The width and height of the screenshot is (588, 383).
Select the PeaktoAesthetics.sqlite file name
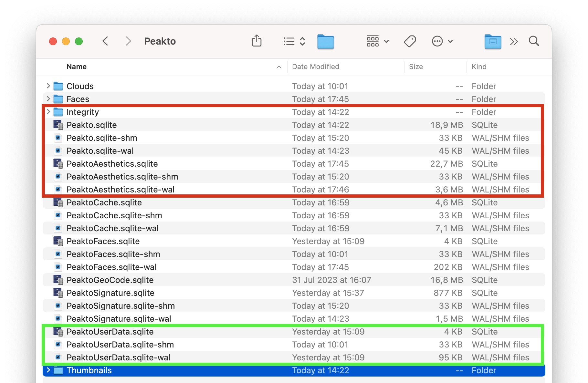click(112, 164)
